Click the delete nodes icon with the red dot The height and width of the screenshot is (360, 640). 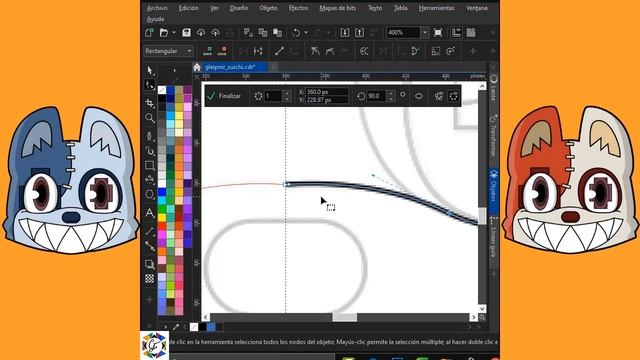tap(222, 51)
